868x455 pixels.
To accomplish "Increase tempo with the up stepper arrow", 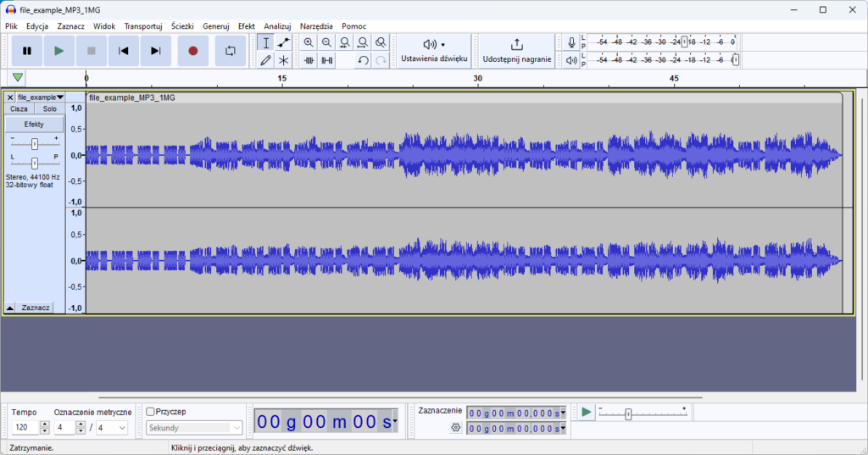I will (x=45, y=424).
